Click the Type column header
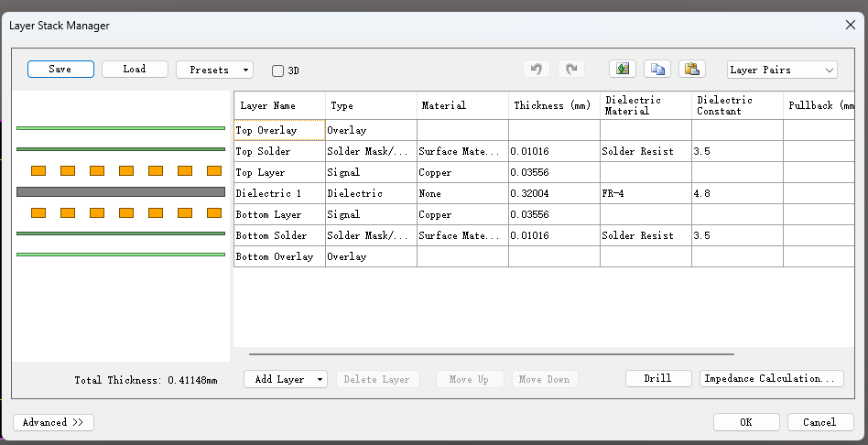 click(371, 105)
